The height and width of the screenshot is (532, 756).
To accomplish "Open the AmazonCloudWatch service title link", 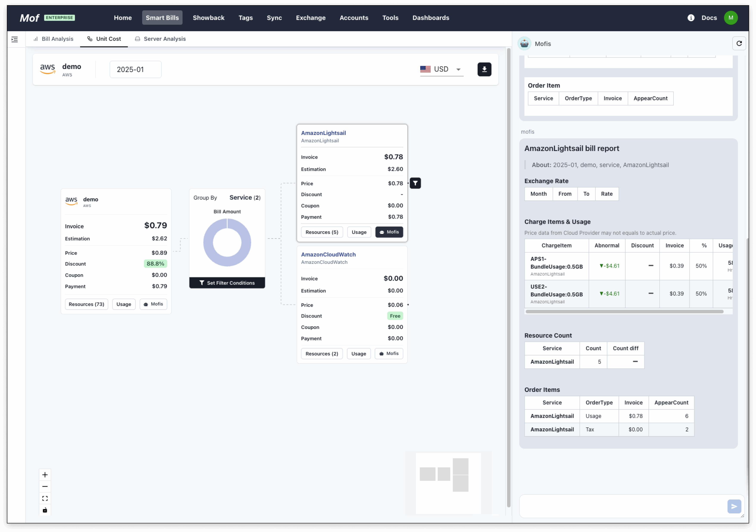I will point(328,255).
